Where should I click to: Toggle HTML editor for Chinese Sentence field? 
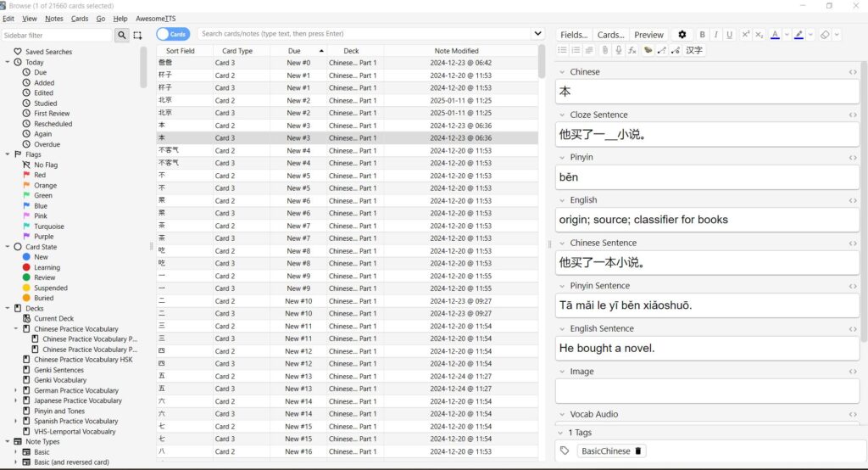click(x=853, y=243)
